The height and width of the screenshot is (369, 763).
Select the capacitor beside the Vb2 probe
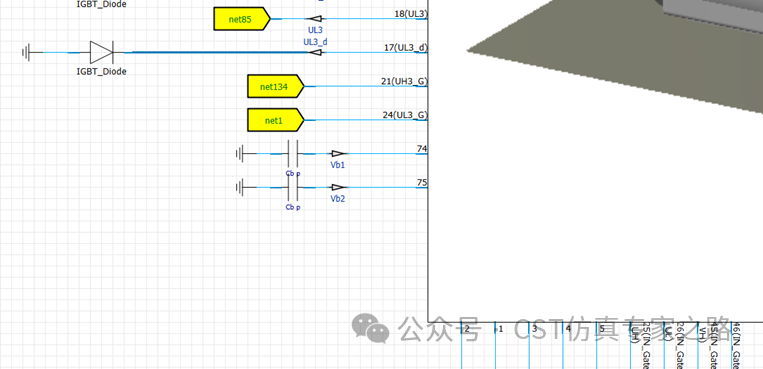point(292,187)
